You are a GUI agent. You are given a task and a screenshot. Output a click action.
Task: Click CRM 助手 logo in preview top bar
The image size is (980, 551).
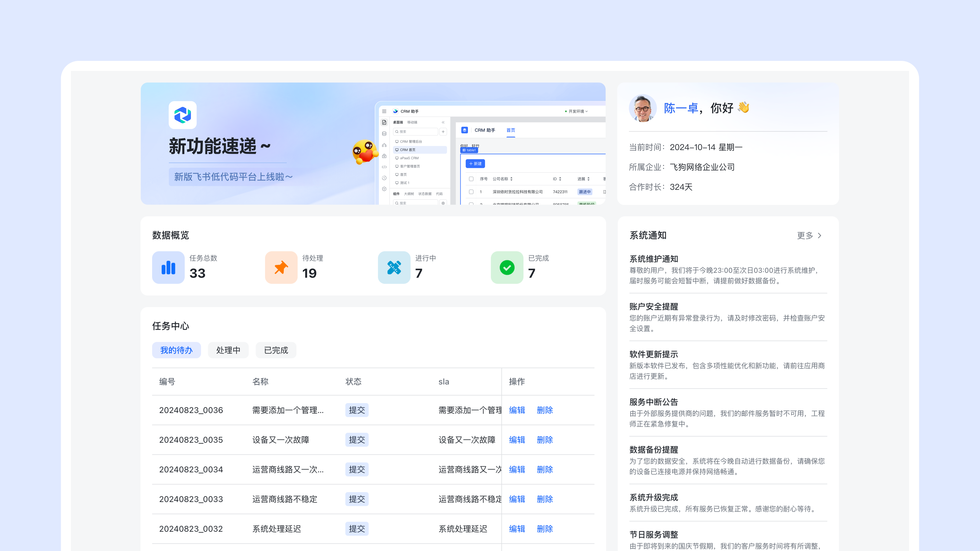pos(396,111)
